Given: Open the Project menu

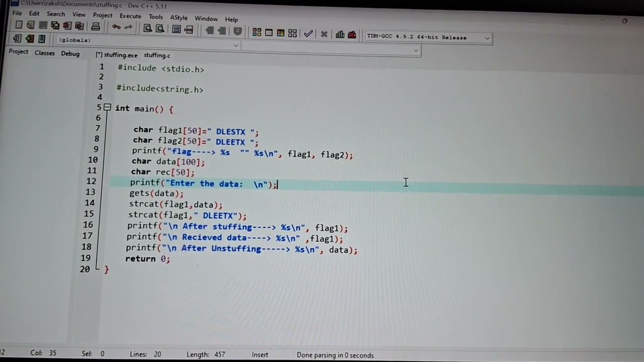Looking at the screenshot, I should [103, 15].
